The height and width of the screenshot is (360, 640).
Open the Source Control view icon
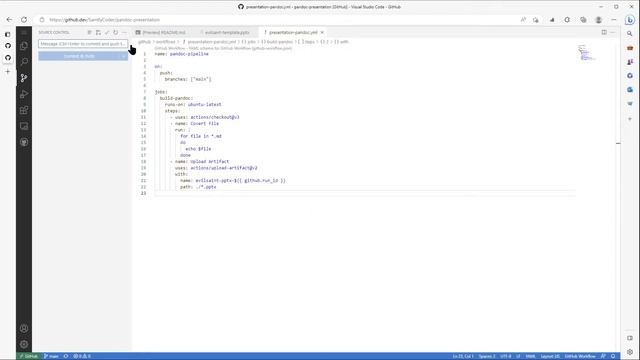tap(24, 78)
